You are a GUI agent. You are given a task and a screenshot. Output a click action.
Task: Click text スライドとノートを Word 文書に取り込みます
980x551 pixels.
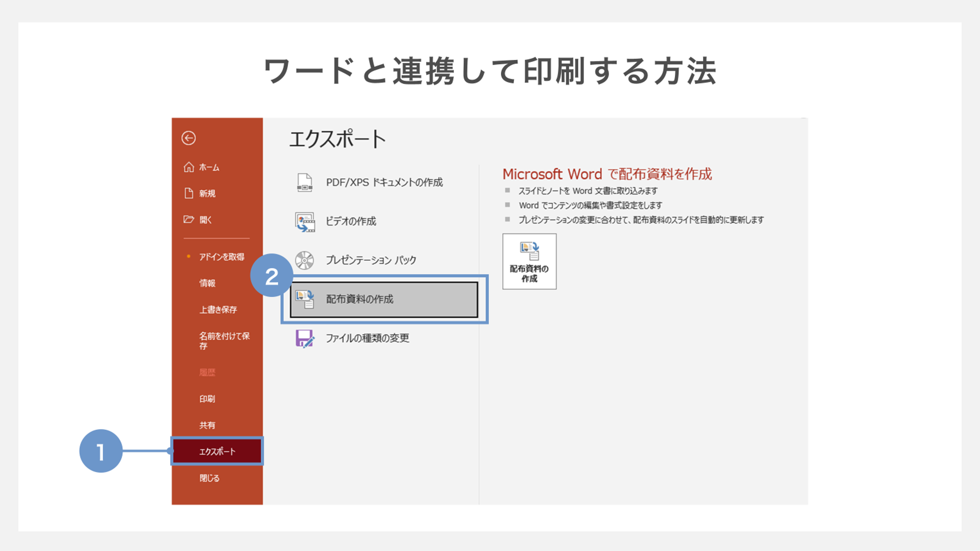point(588,191)
